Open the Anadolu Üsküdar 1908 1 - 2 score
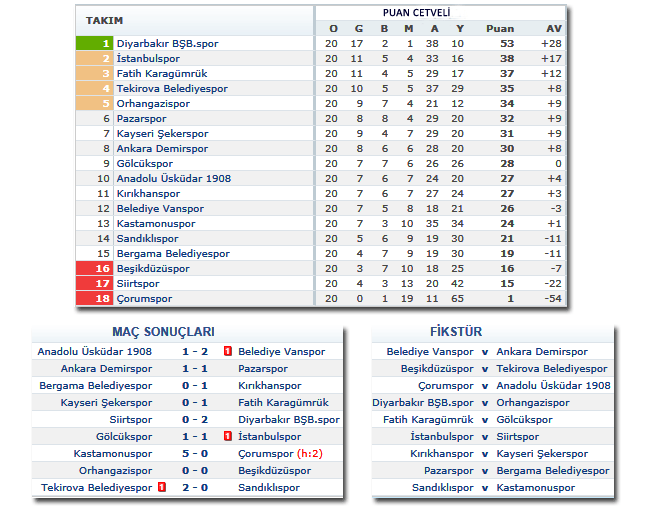This screenshot has height=507, width=648. pyautogui.click(x=195, y=352)
